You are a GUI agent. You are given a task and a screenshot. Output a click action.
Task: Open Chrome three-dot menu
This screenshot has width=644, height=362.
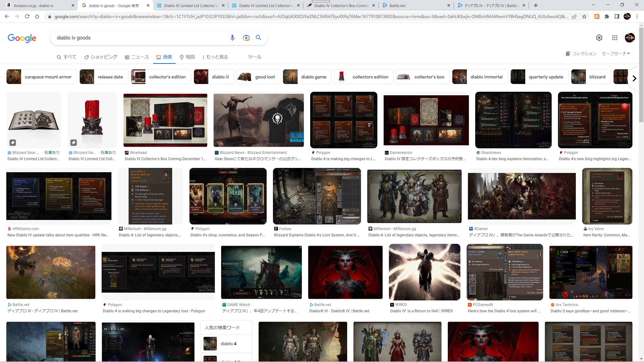click(x=637, y=17)
